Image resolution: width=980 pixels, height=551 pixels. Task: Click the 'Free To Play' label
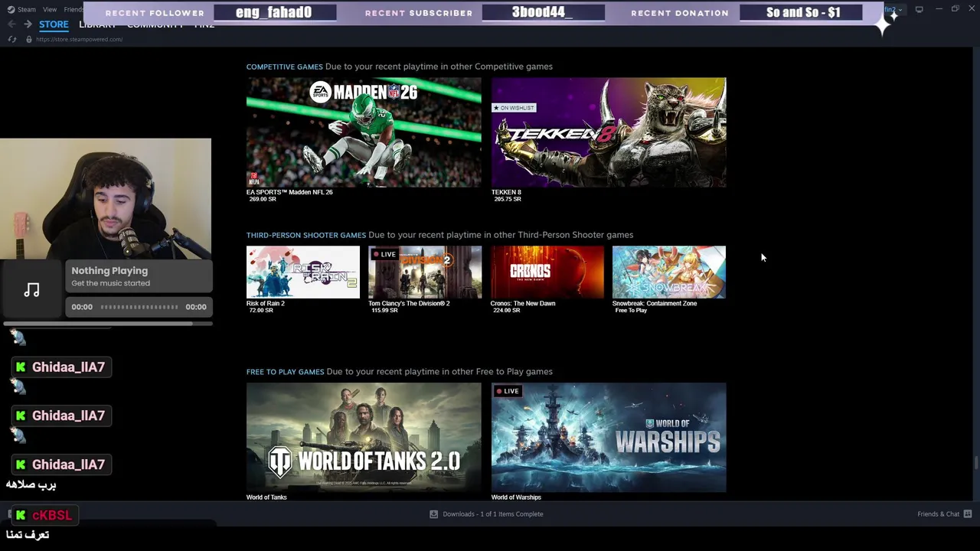(x=631, y=310)
